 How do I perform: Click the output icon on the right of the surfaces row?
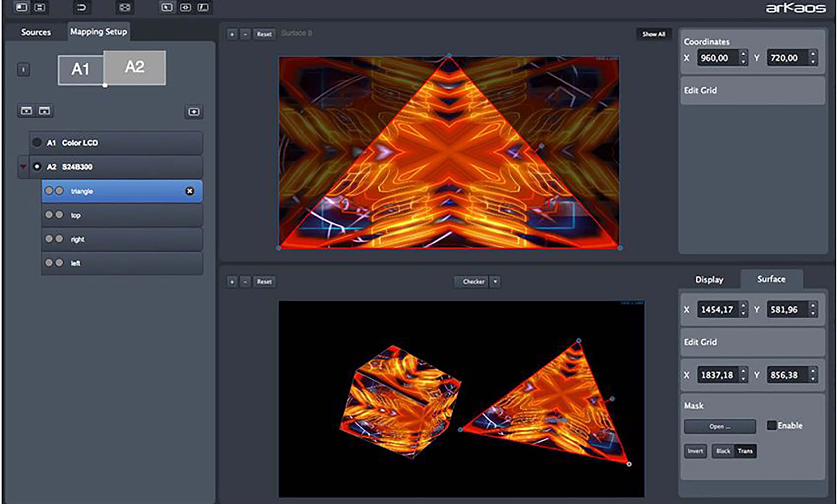point(194,111)
